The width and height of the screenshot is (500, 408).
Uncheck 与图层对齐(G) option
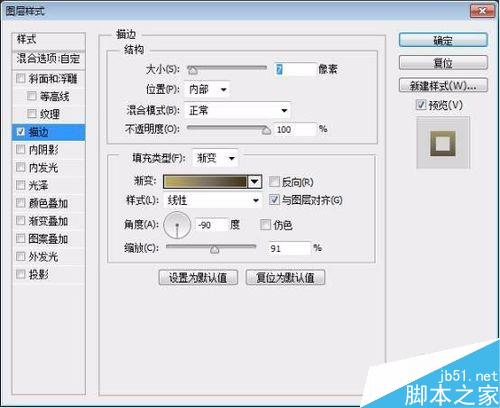click(274, 200)
